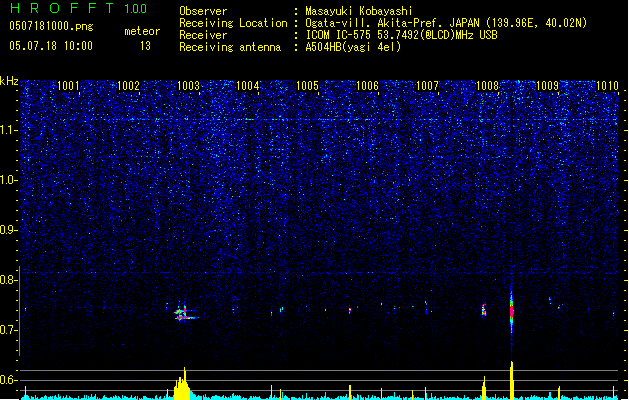Select the file name 0507181000.png
629x400 pixels.
51,27
